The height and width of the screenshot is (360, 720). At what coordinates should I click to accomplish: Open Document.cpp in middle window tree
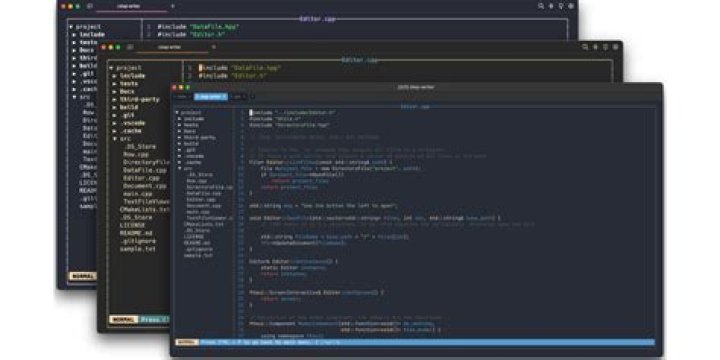tap(145, 186)
